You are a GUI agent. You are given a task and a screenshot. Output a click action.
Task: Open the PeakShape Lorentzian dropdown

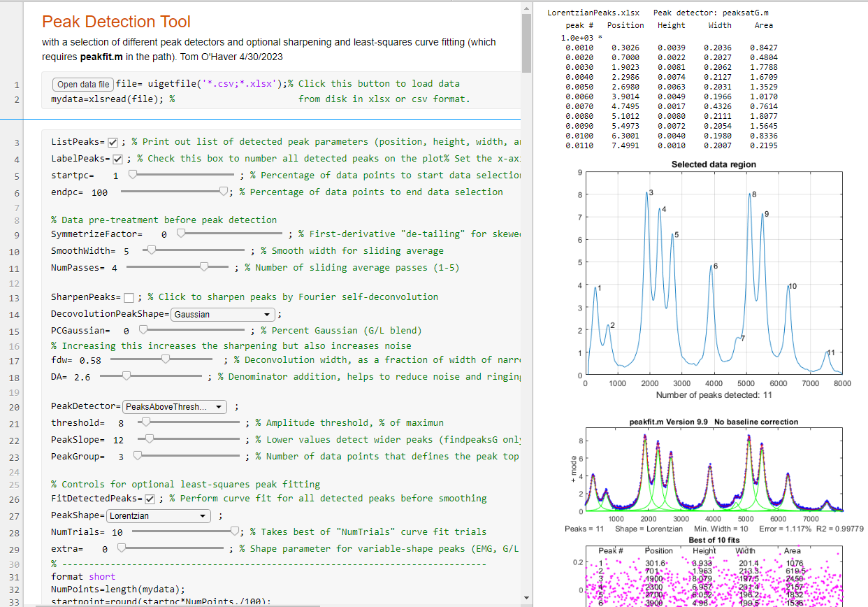(158, 516)
